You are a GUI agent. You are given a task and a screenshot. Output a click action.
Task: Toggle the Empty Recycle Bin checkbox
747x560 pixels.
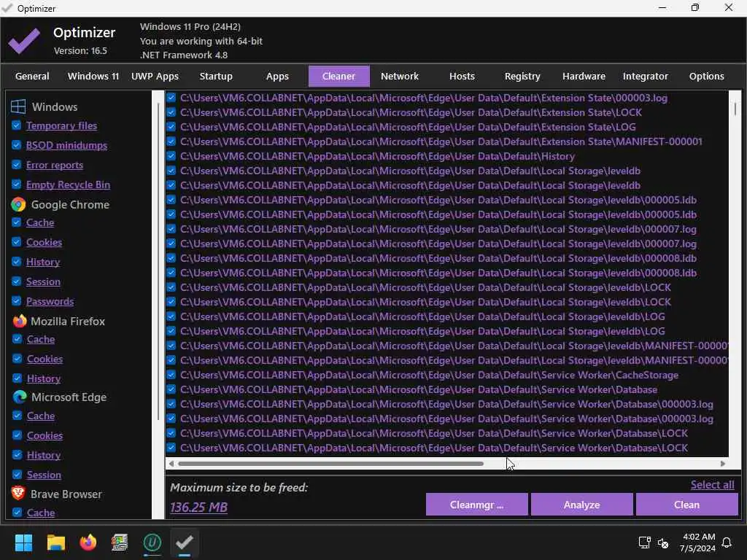pos(16,184)
